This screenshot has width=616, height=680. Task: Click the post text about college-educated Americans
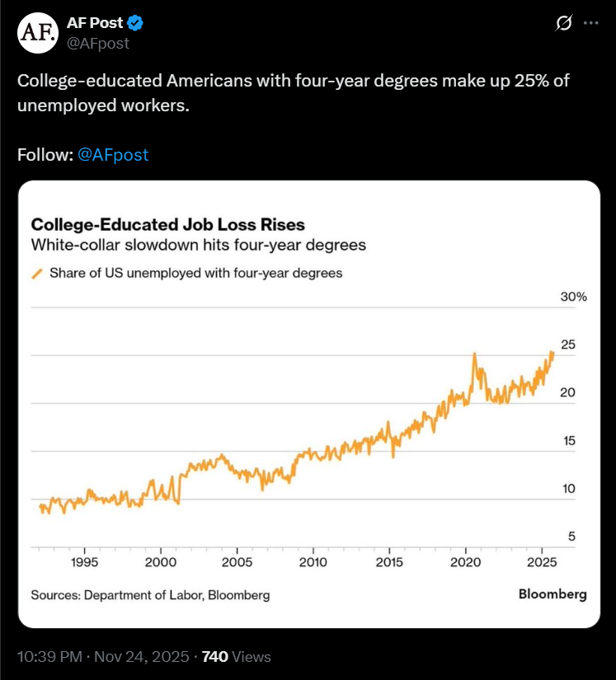point(294,94)
